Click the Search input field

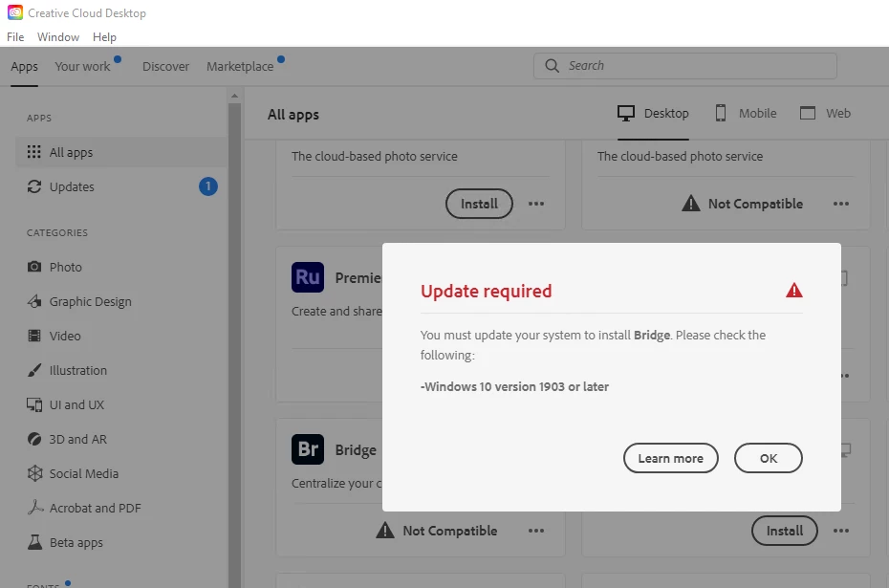point(684,66)
